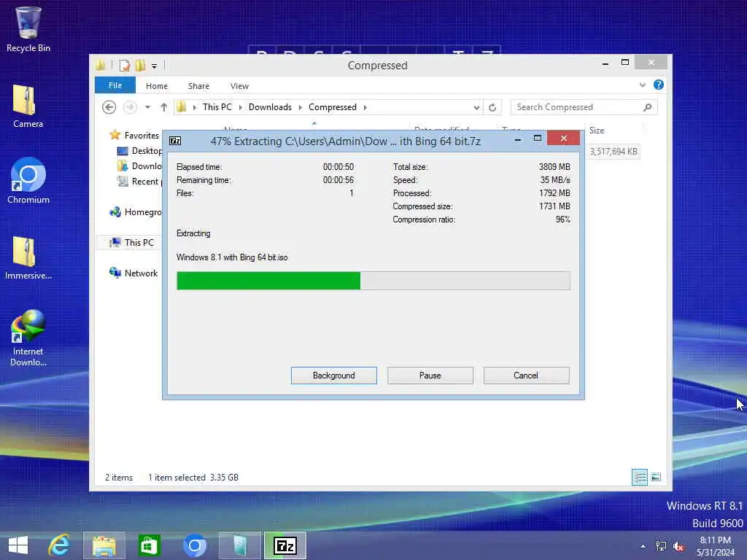The width and height of the screenshot is (747, 560).
Task: Click the taskbar item left of 7-Zip
Action: 239,545
